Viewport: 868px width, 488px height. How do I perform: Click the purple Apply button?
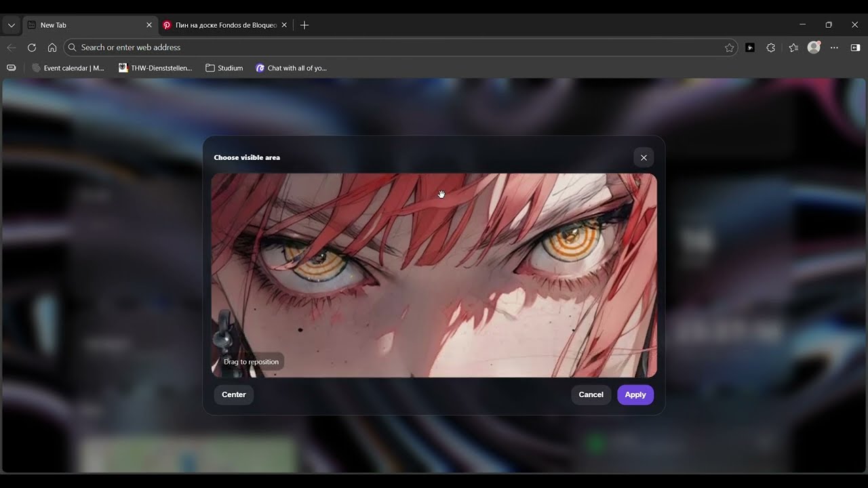pyautogui.click(x=635, y=394)
